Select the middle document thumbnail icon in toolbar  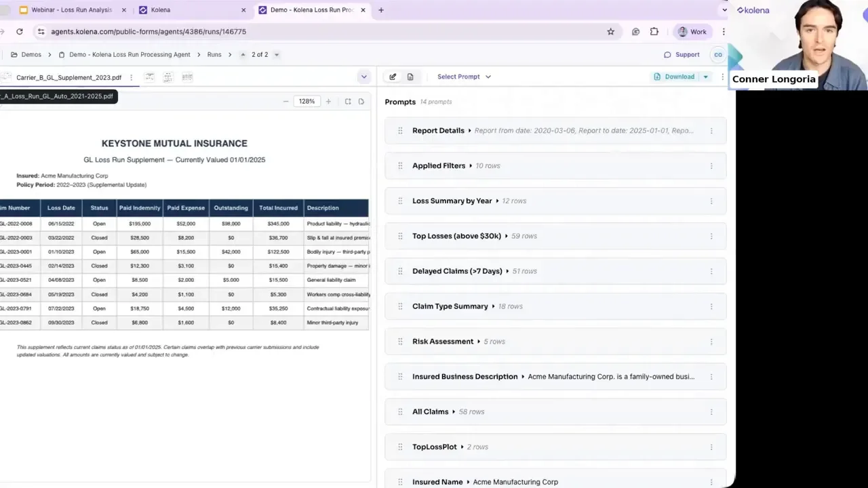[167, 77]
